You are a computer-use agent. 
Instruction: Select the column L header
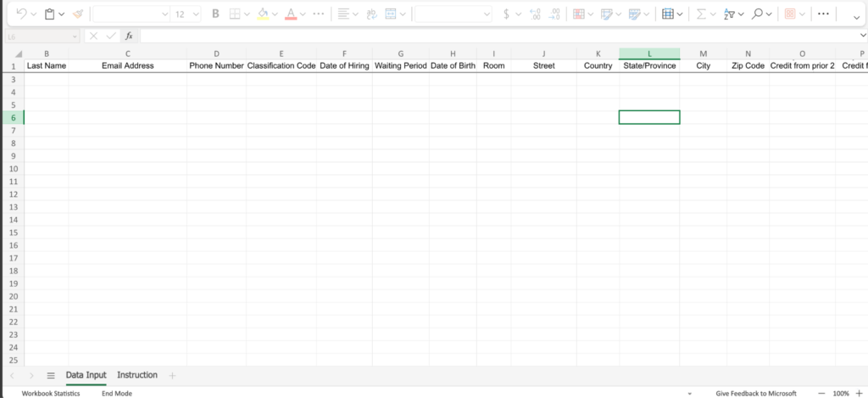point(649,53)
